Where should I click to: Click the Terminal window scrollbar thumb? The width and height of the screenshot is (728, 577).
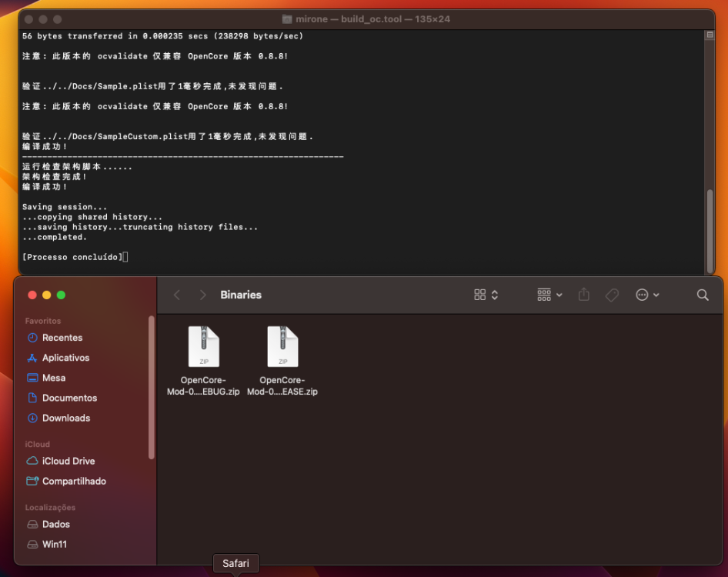[x=710, y=231]
